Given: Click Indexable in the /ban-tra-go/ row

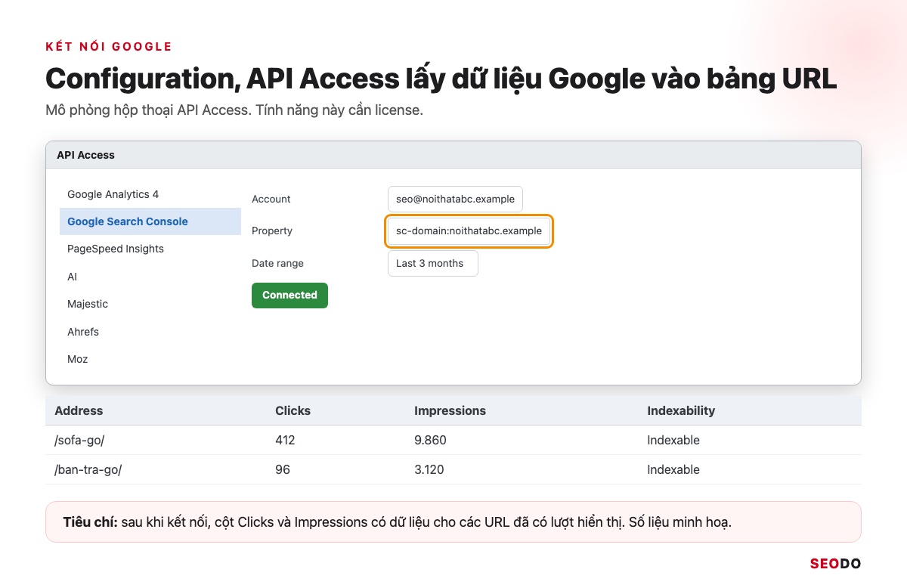Looking at the screenshot, I should [x=673, y=469].
